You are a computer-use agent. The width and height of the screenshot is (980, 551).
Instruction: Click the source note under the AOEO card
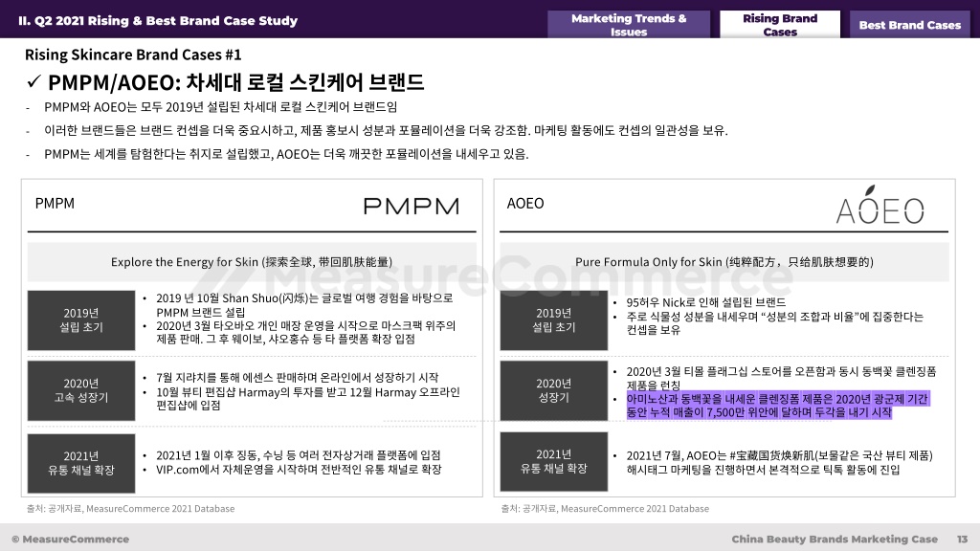coord(605,509)
